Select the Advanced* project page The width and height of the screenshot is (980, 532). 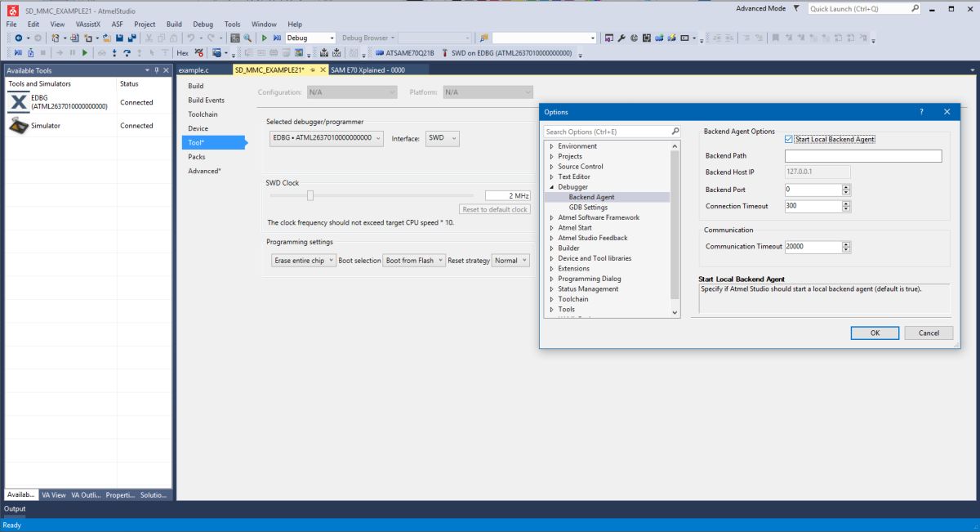204,171
